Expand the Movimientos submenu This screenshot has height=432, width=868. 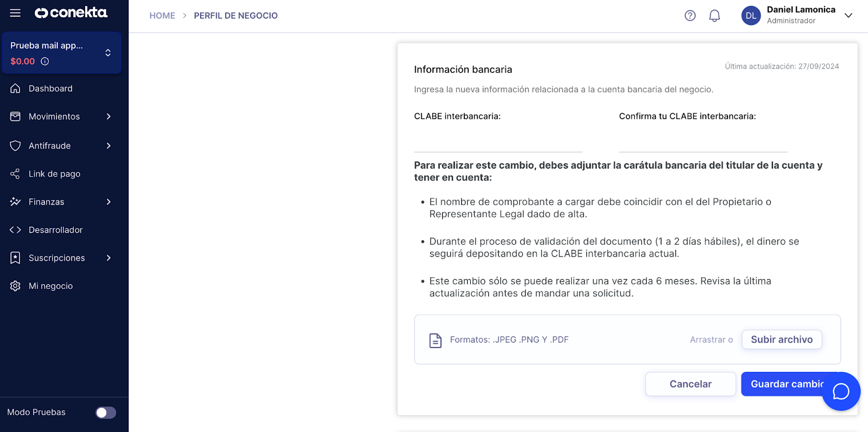point(108,117)
